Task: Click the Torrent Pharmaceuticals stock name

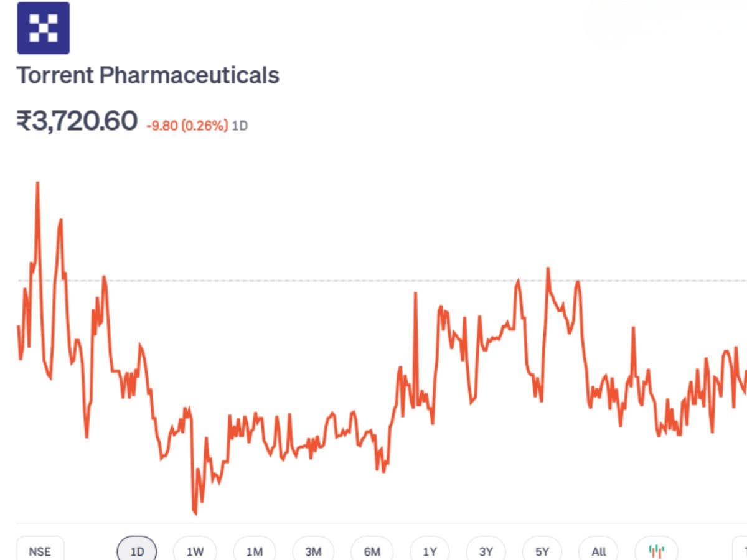Action: pos(148,75)
